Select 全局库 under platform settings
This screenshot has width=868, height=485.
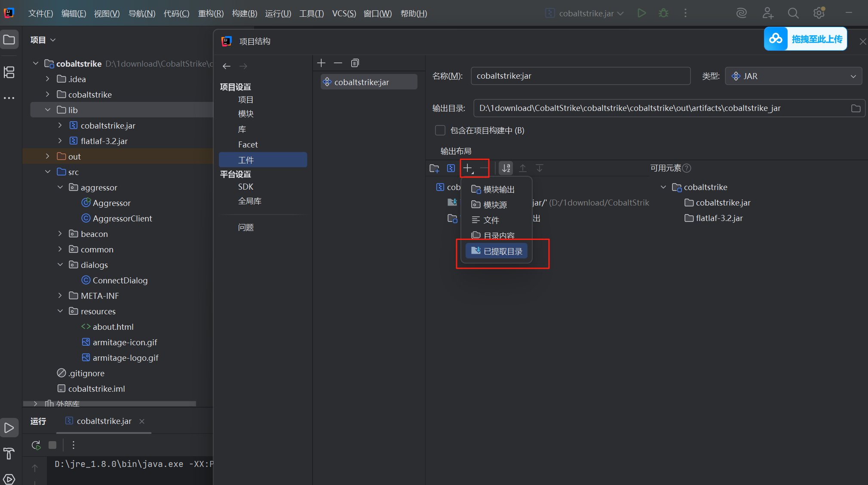(250, 201)
